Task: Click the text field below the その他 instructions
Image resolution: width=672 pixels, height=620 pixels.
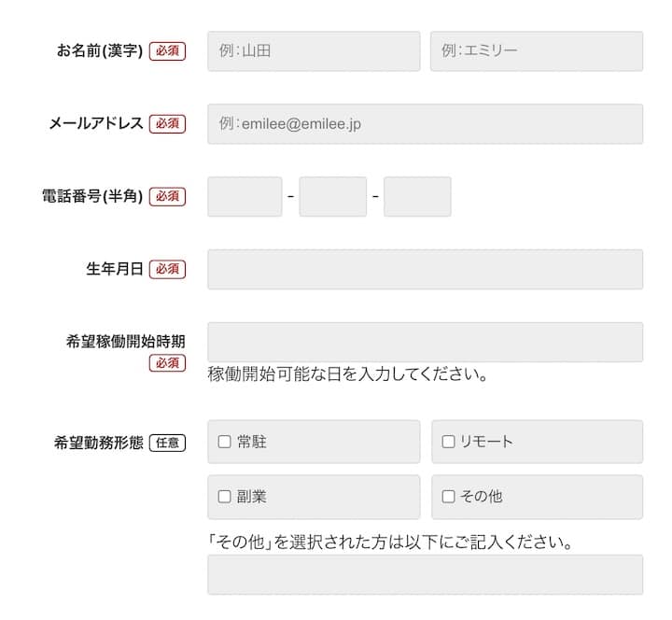Action: [425, 574]
